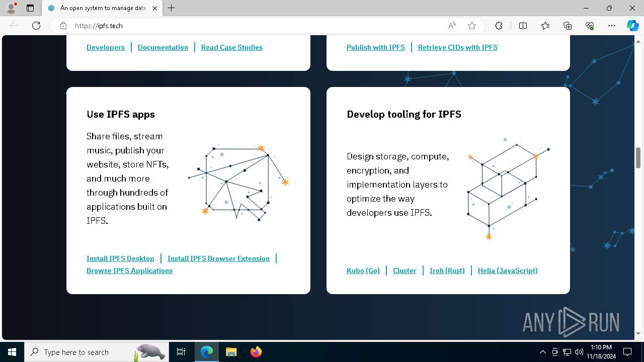Open Browser essentials heart icon
The height and width of the screenshot is (362, 644).
click(590, 26)
